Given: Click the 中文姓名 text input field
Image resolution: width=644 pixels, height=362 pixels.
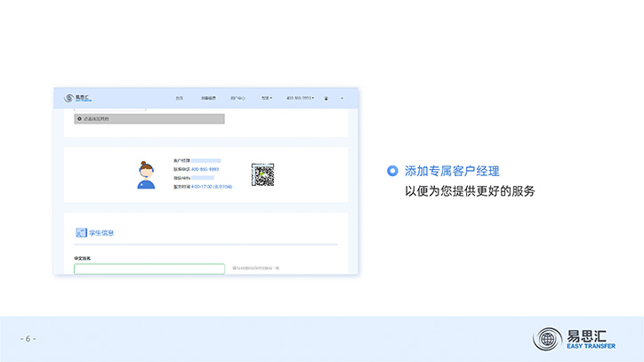Looking at the screenshot, I should (149, 269).
